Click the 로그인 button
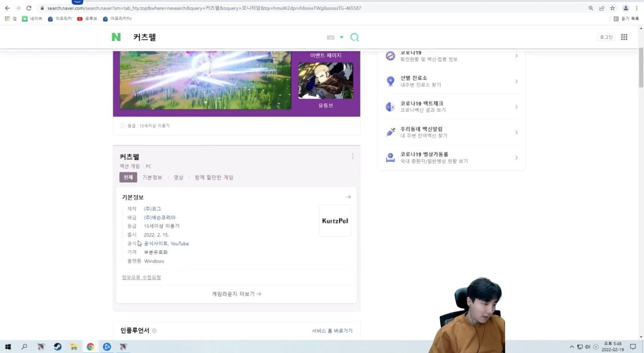This screenshot has height=353, width=644. (606, 37)
